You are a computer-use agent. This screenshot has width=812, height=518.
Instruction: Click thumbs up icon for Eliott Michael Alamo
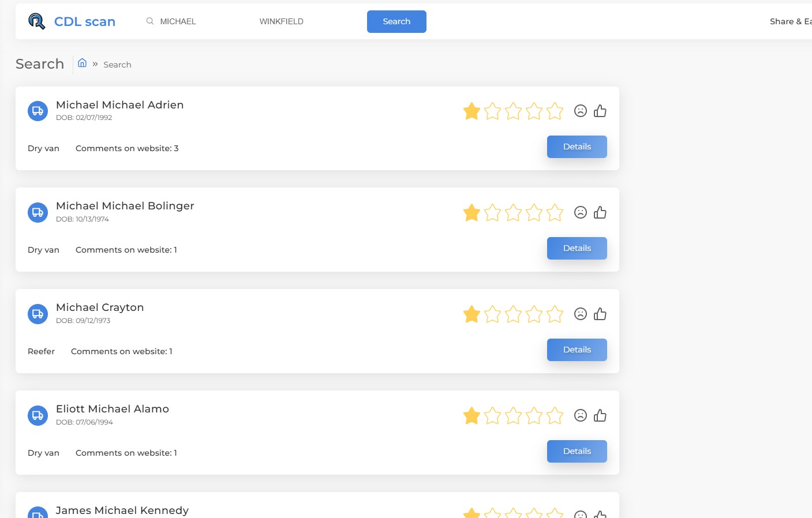pos(600,415)
